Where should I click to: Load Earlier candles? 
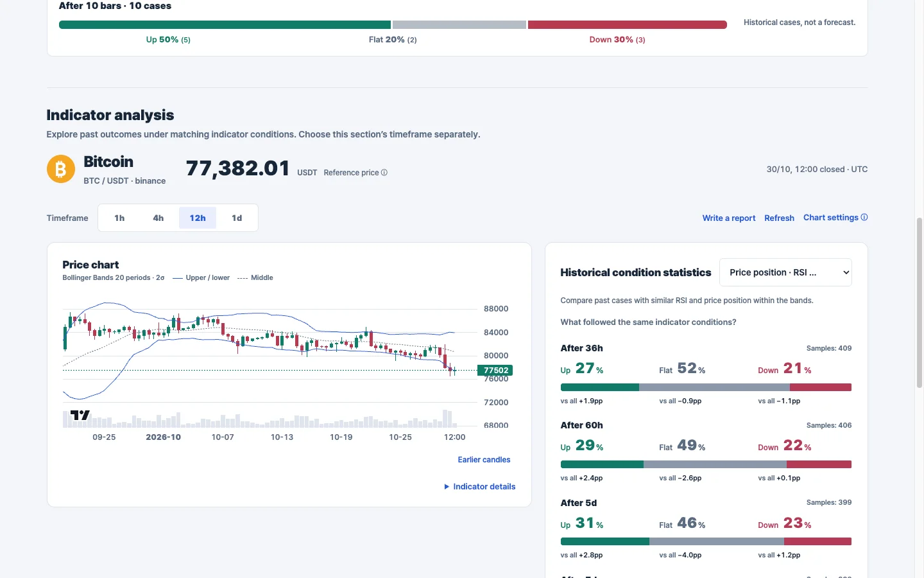[x=484, y=460]
